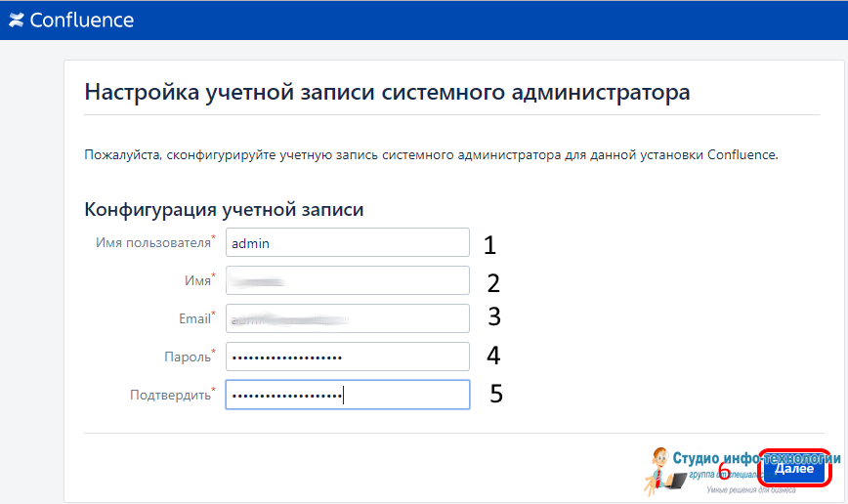This screenshot has width=848, height=504.
Task: Click the Пароль field label
Action: click(186, 357)
